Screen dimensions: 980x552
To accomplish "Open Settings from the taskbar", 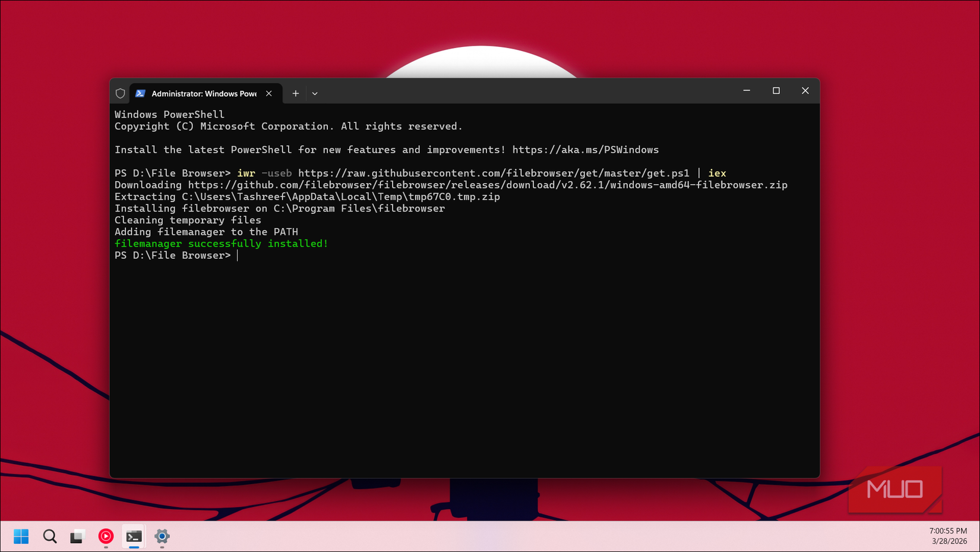I will [x=162, y=536].
